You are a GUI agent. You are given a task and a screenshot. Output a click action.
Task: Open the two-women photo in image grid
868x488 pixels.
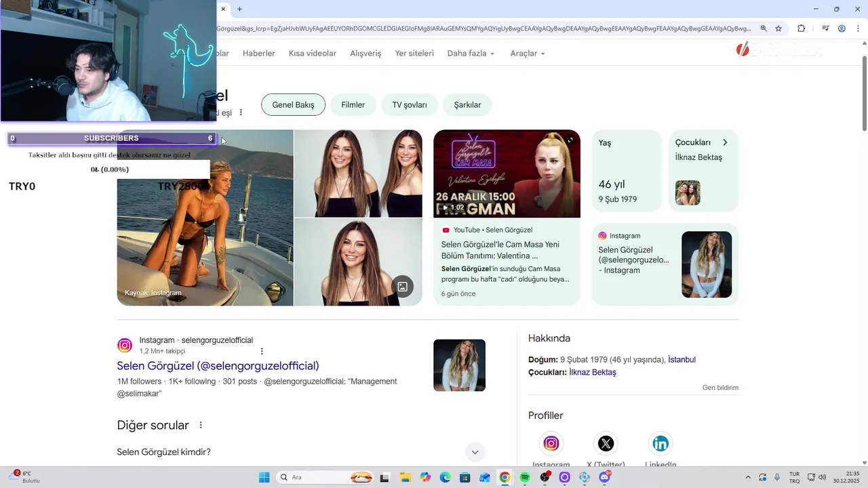[358, 173]
